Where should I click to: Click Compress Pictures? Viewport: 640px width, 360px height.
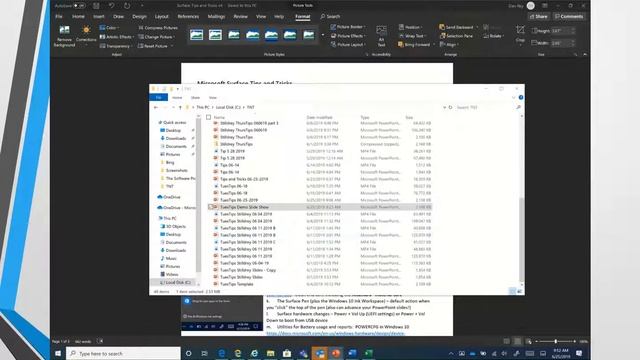pos(158,28)
